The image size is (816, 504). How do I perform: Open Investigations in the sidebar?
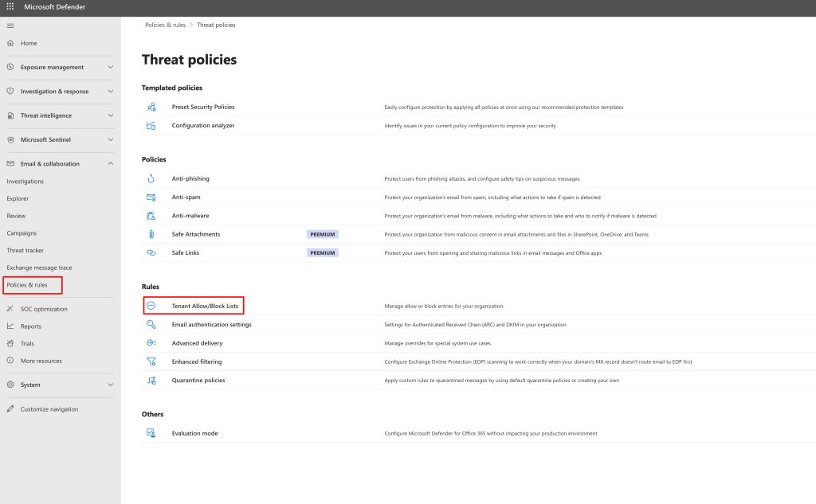[25, 182]
